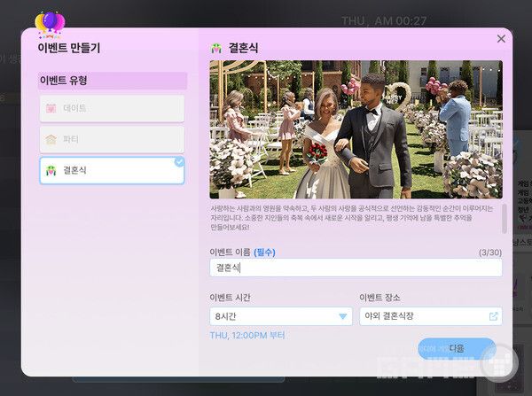Click the 이벤트 만들기 title

[69, 48]
